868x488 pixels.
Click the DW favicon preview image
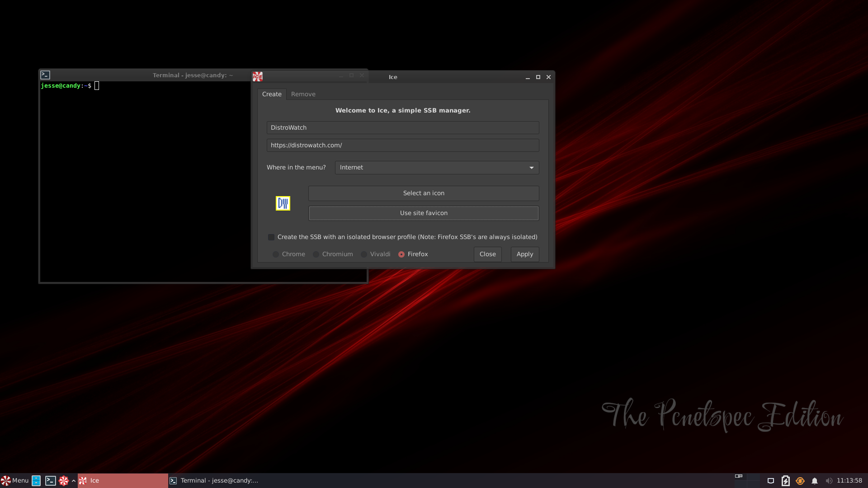(283, 203)
